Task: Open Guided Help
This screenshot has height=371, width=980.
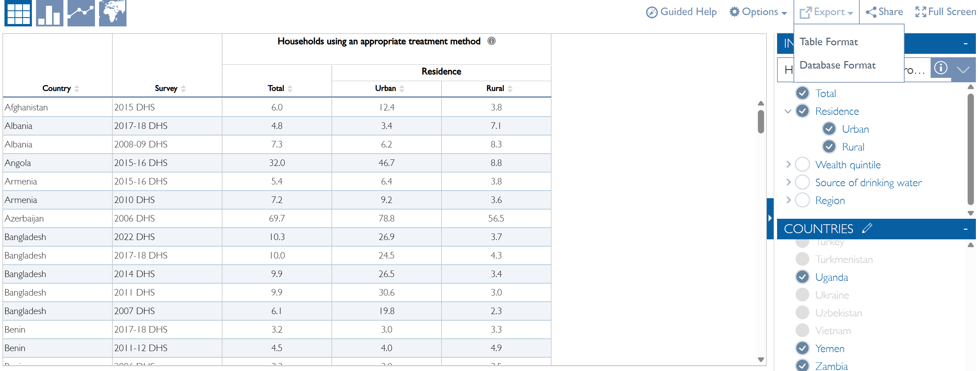Action: pos(681,12)
